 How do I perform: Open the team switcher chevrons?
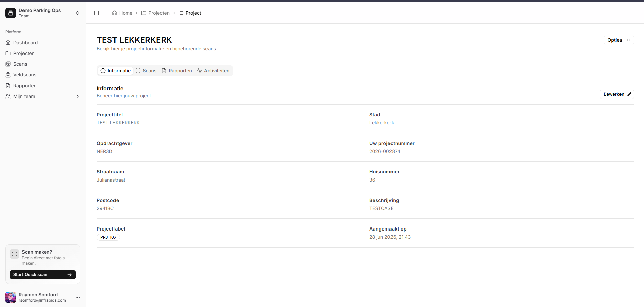point(78,13)
